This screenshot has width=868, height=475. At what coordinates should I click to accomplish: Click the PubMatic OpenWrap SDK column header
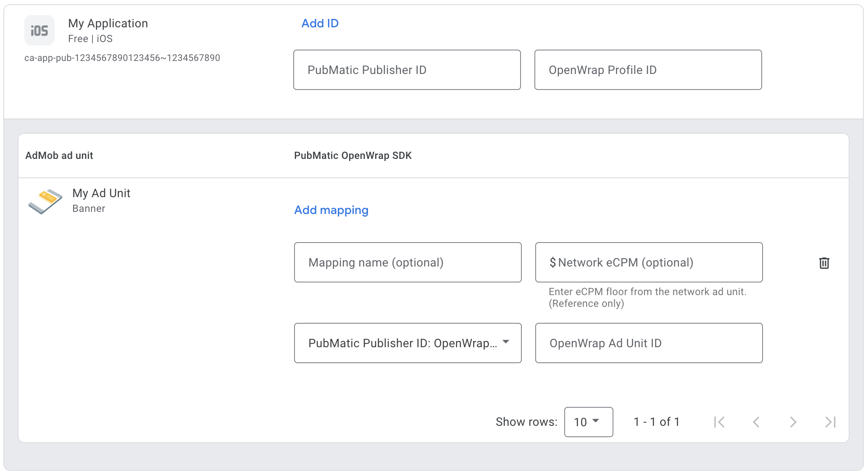[352, 156]
